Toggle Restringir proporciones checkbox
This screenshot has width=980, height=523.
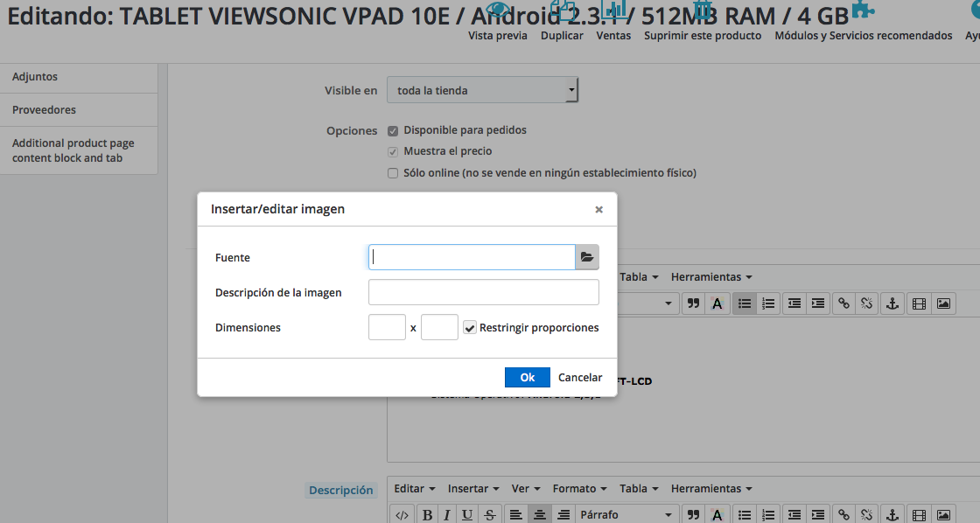(470, 327)
